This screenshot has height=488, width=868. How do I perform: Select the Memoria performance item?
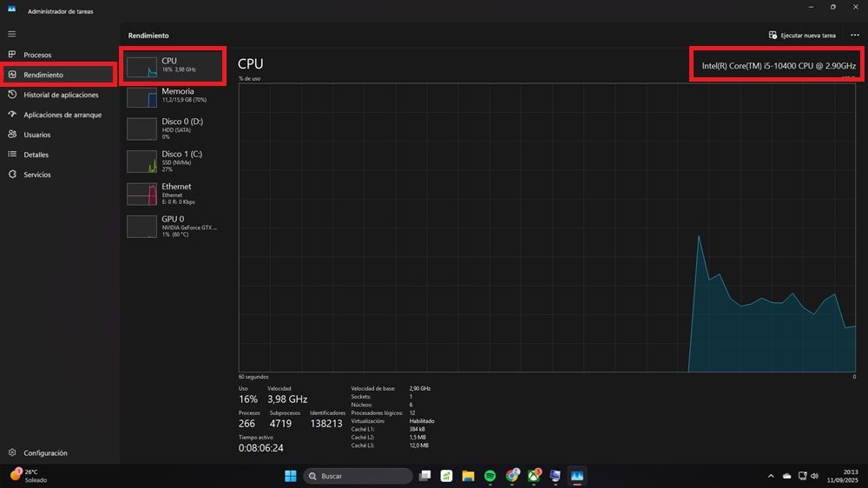point(173,96)
